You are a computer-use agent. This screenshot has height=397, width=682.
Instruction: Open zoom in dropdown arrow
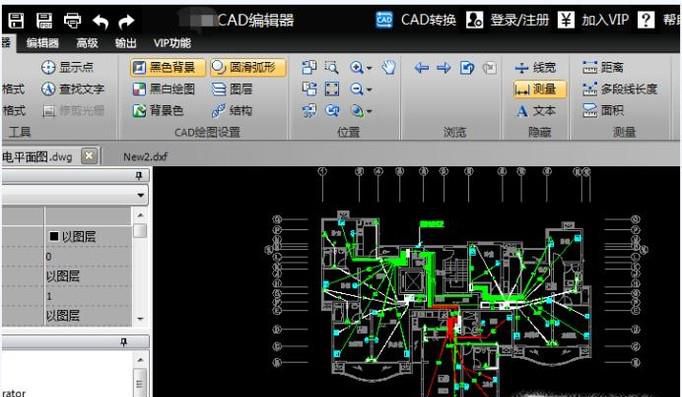(369, 68)
